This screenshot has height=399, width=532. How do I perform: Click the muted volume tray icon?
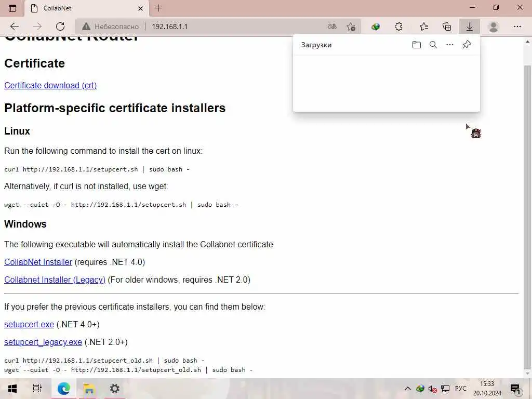tap(432, 389)
